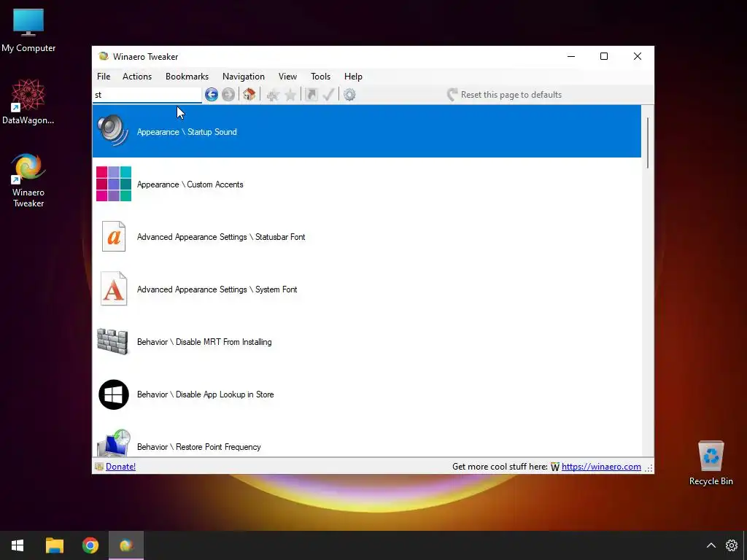Open the Home page house icon

pyautogui.click(x=249, y=94)
